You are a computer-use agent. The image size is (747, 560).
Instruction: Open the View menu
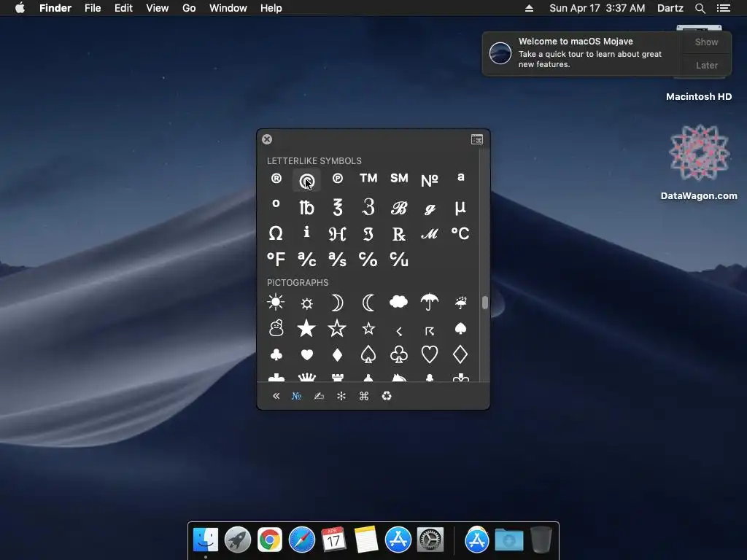click(158, 8)
